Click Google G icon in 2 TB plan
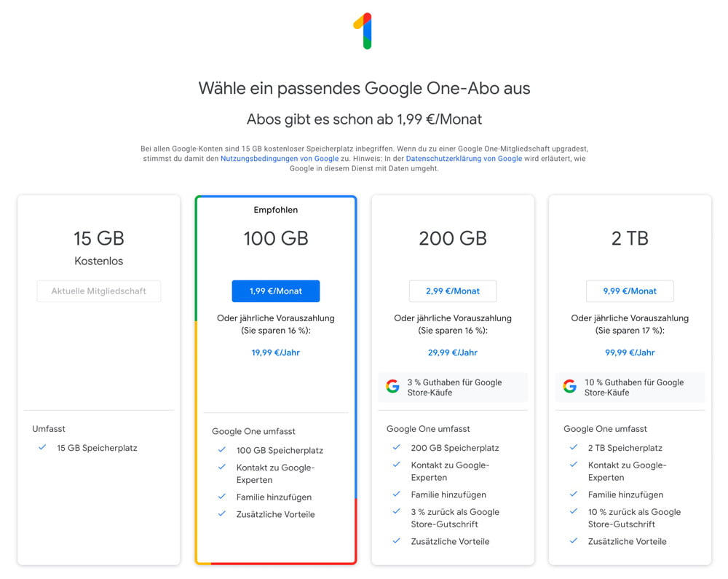 point(570,386)
